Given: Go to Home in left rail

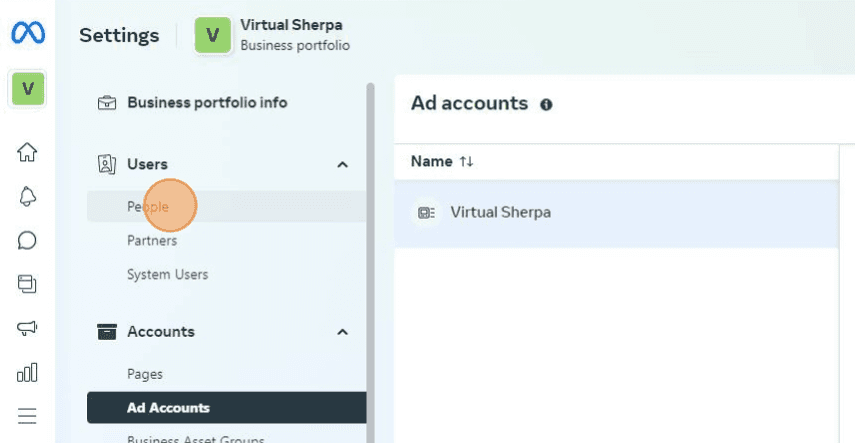Looking at the screenshot, I should tap(27, 152).
